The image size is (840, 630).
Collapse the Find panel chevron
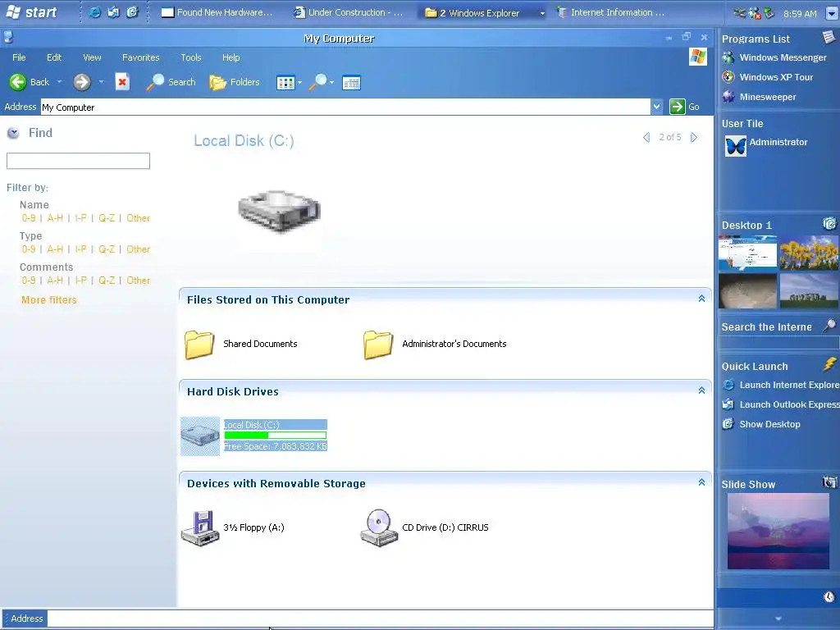tap(13, 133)
